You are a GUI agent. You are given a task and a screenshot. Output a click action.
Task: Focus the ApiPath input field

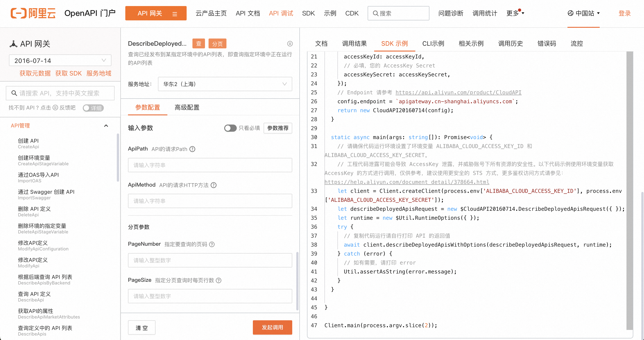click(210, 165)
